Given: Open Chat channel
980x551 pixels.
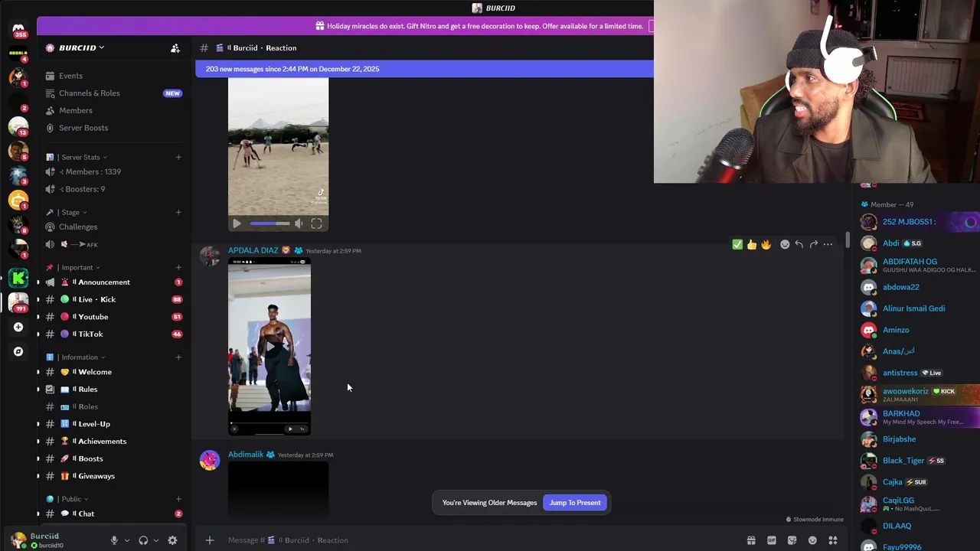Looking at the screenshot, I should [x=113, y=514].
